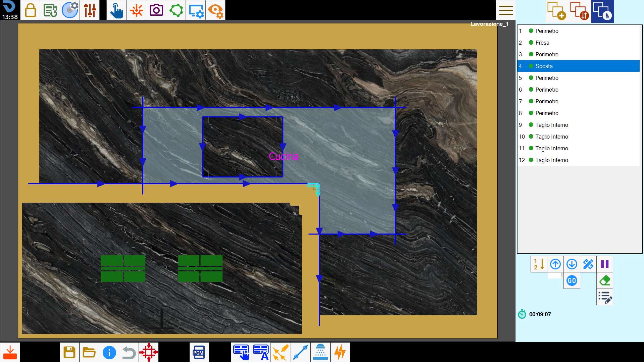Toggle the eye view settings icon
This screenshot has width=644, height=362.
(x=215, y=10)
